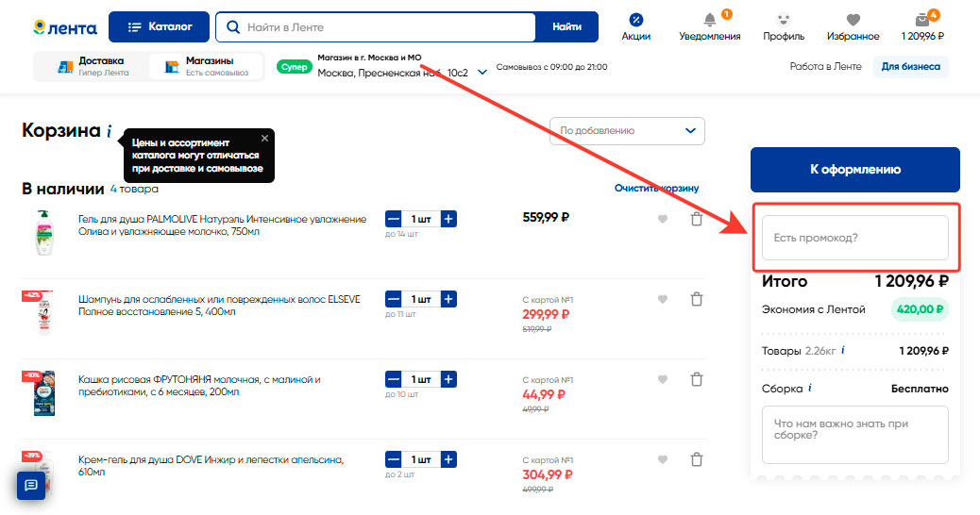The height and width of the screenshot is (515, 980).
Task: Open the ELSEVE shampoo product title
Action: [219, 306]
